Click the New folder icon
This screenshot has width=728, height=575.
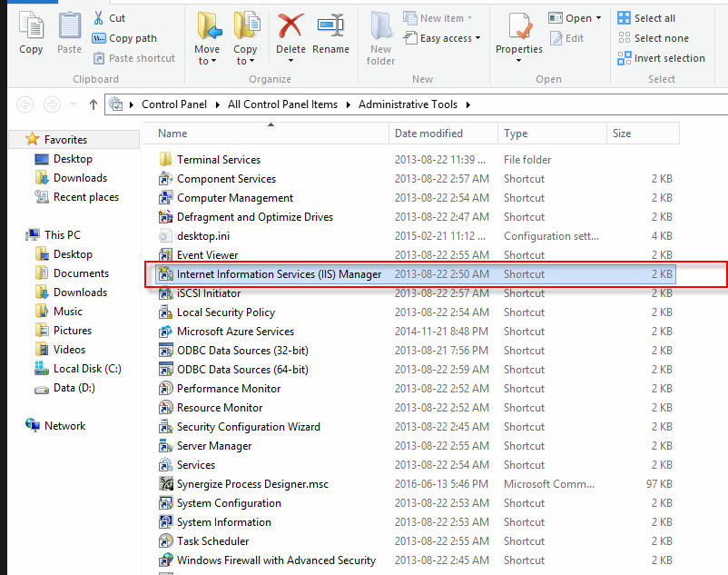coord(380,25)
